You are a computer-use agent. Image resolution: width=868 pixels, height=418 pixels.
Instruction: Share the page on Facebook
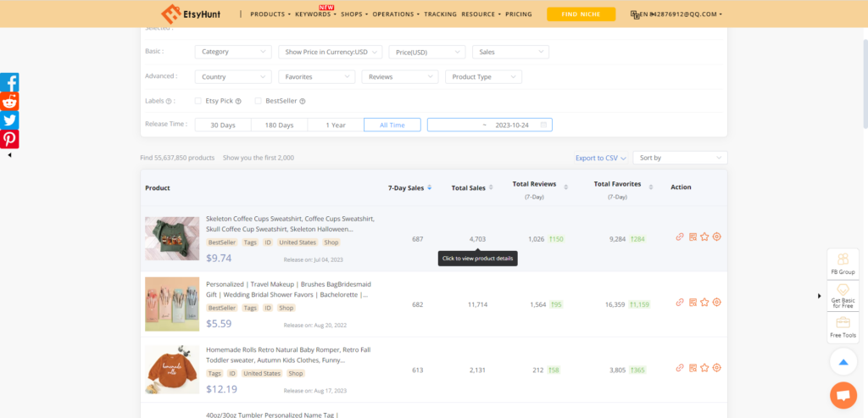(9, 83)
